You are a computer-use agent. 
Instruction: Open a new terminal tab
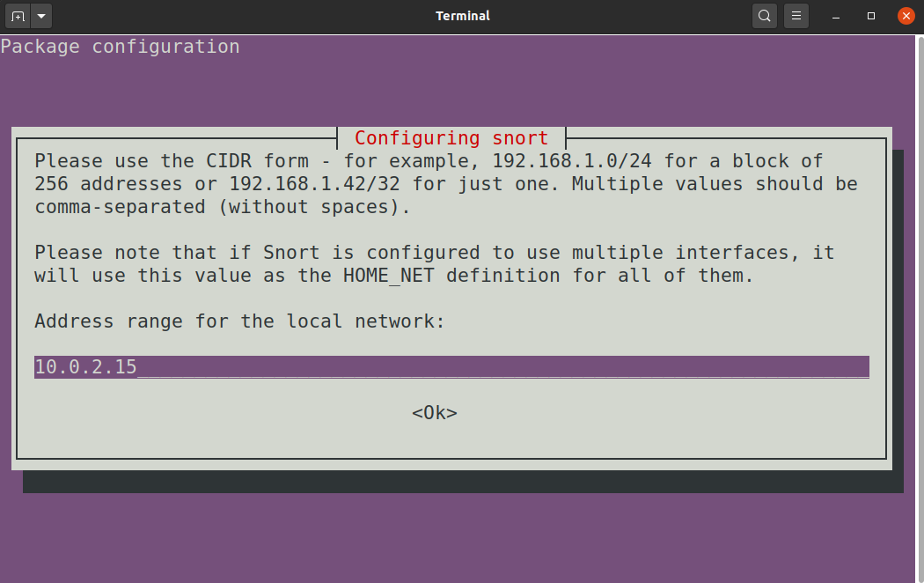click(18, 16)
